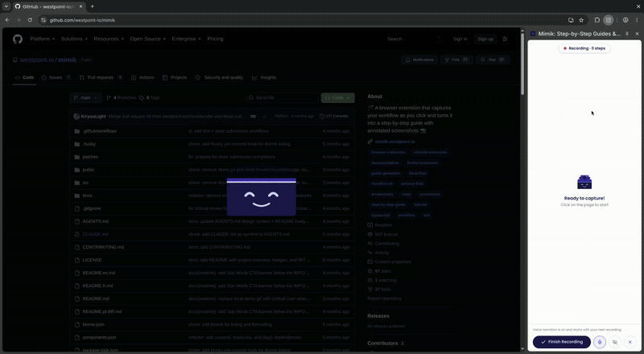Open the biome.json file
Viewport: 644px width, 354px height.
[93, 324]
